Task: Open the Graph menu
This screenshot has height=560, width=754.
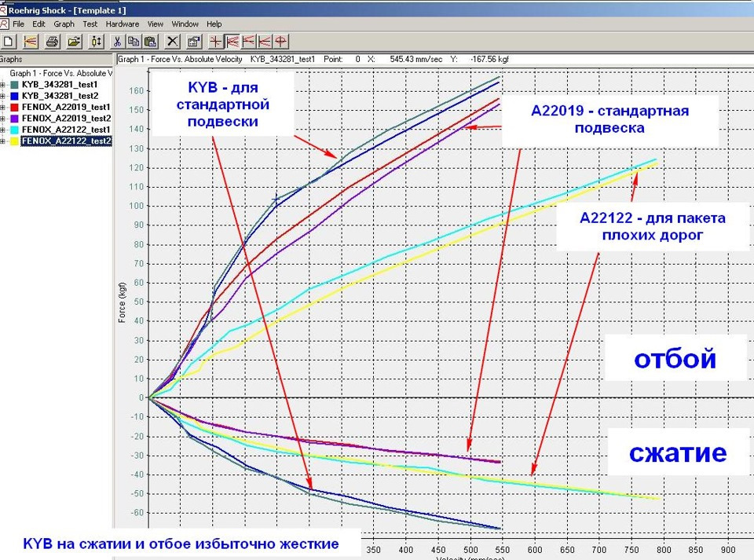Action: coord(64,24)
